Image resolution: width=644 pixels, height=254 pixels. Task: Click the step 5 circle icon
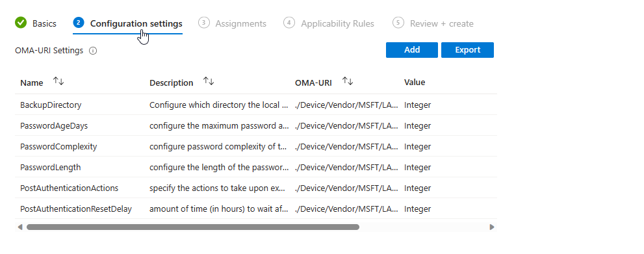(398, 23)
